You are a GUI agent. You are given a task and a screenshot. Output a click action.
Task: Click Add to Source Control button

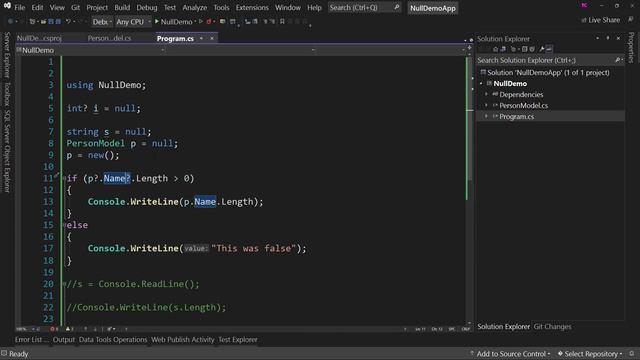[x=510, y=354]
